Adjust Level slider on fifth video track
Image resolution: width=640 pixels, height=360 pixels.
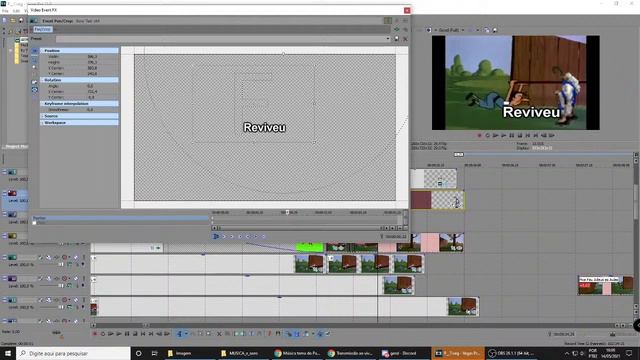click(61, 265)
